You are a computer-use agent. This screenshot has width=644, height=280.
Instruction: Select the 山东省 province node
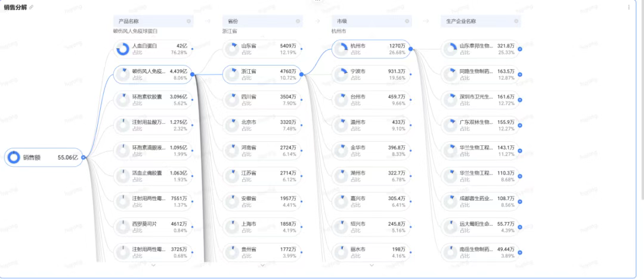pos(262,49)
